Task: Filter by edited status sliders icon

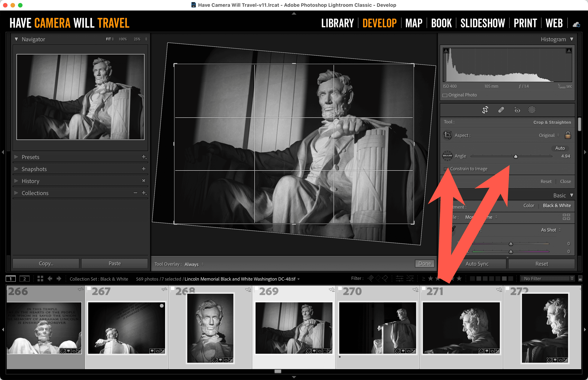Action: (400, 279)
